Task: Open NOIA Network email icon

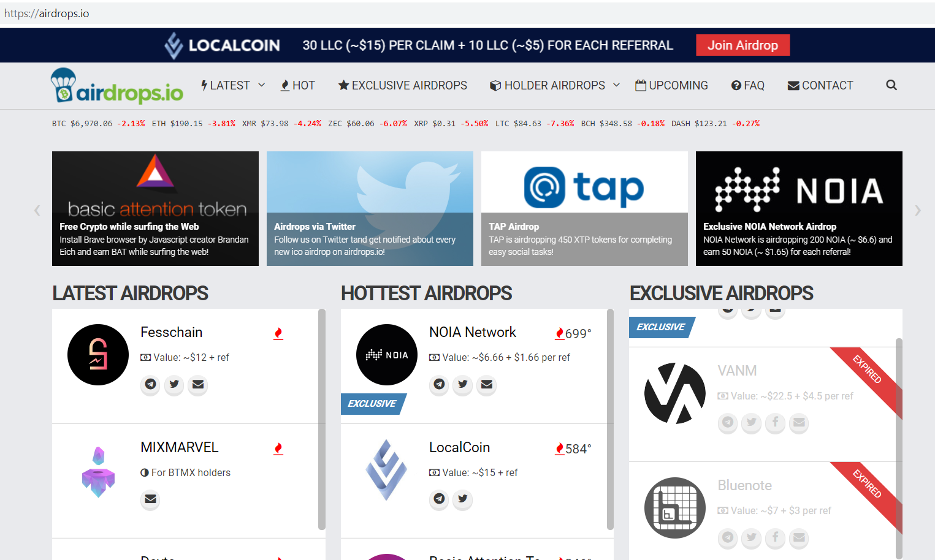Action: (x=487, y=384)
